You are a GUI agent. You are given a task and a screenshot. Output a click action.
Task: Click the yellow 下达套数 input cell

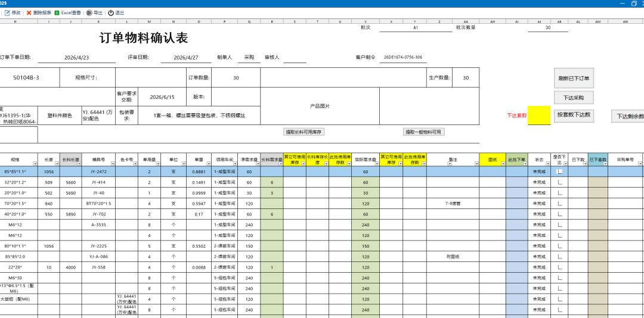pyautogui.click(x=539, y=116)
